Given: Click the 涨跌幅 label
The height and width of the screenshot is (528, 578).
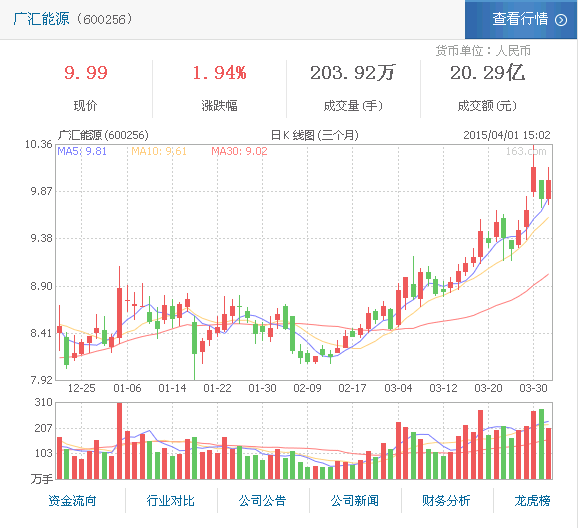Looking at the screenshot, I should [x=219, y=106].
